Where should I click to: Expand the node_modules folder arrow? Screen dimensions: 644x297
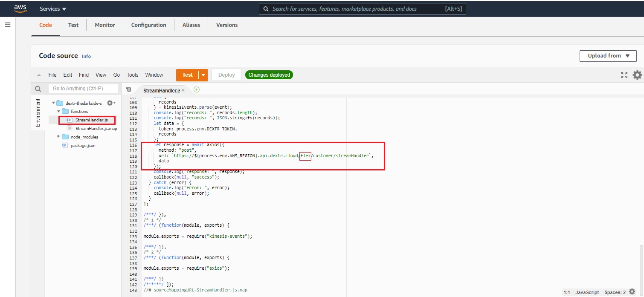point(59,137)
